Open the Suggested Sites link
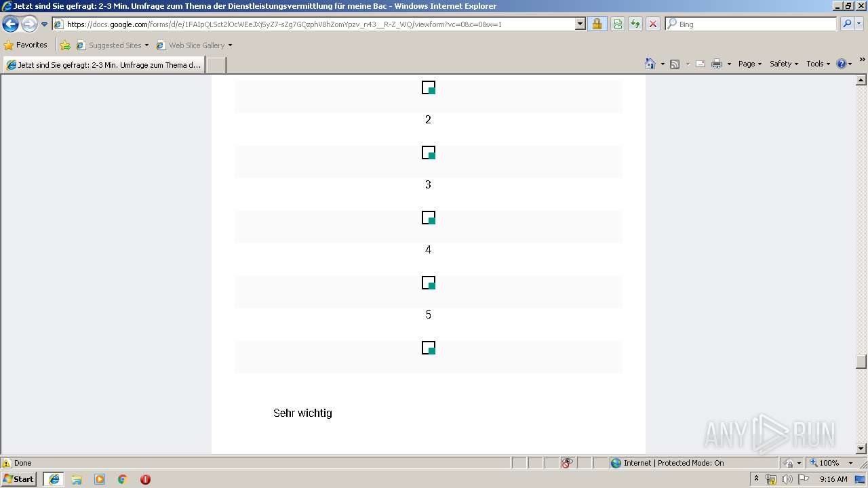The image size is (868, 488). [112, 45]
